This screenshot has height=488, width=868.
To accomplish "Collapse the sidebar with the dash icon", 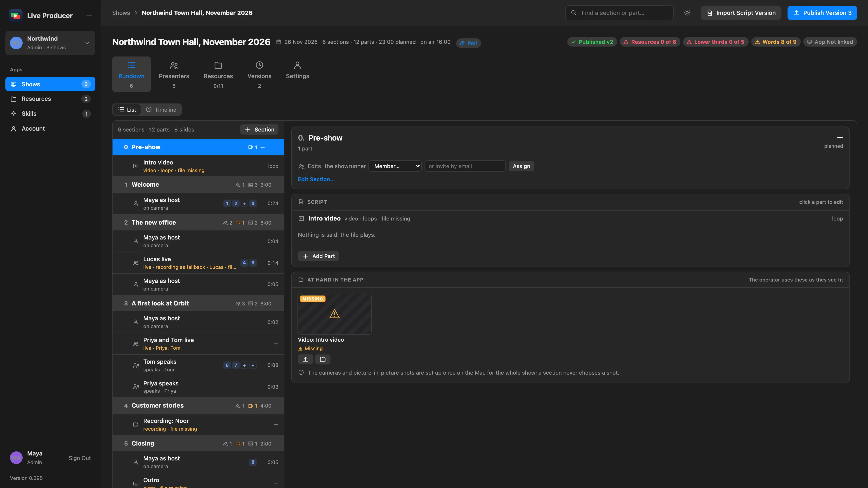I will click(x=89, y=16).
